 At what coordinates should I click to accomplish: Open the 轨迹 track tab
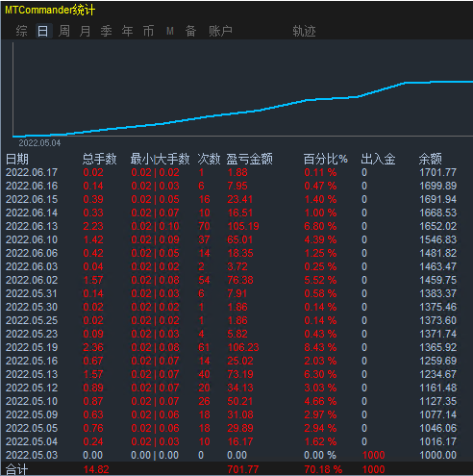tap(304, 31)
